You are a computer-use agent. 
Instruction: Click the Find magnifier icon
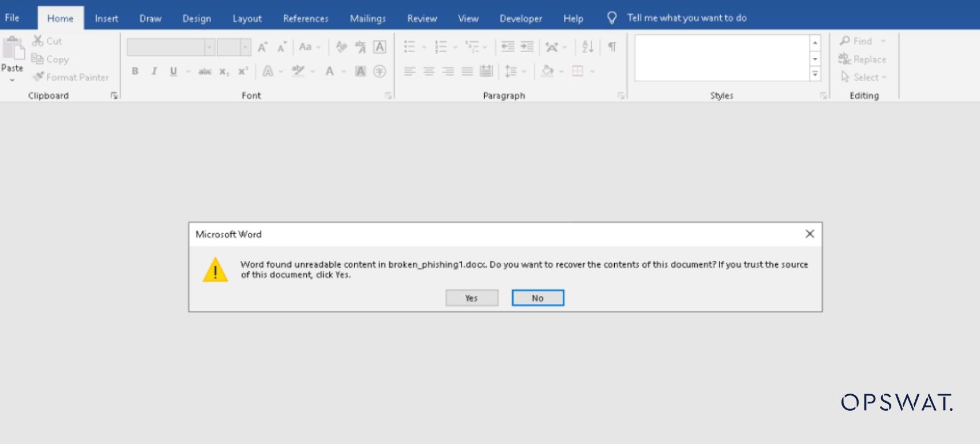tap(845, 41)
